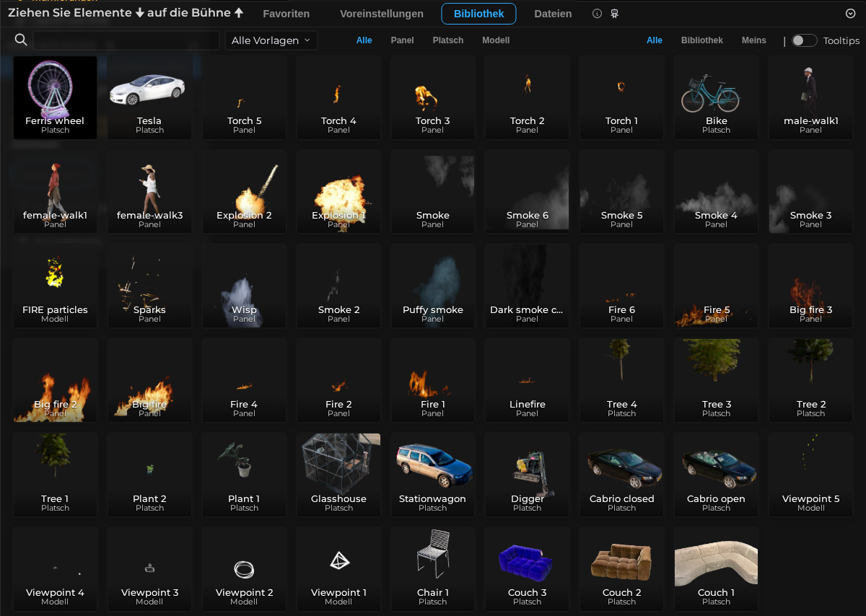Open the Alle Vorlagen dropdown
The height and width of the screenshot is (616, 866).
[271, 40]
